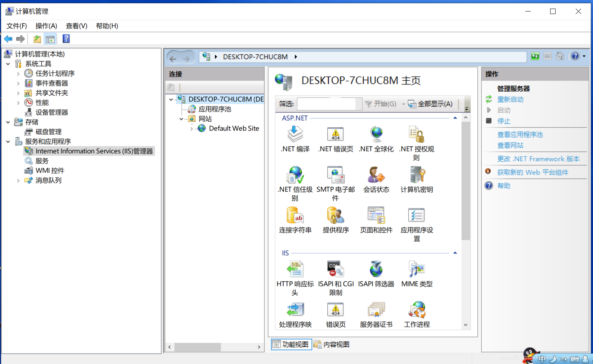Image resolution: width=593 pixels, height=364 pixels.
Task: Click the connections pane horizontal scrollbar thumb
Action: tap(198, 347)
